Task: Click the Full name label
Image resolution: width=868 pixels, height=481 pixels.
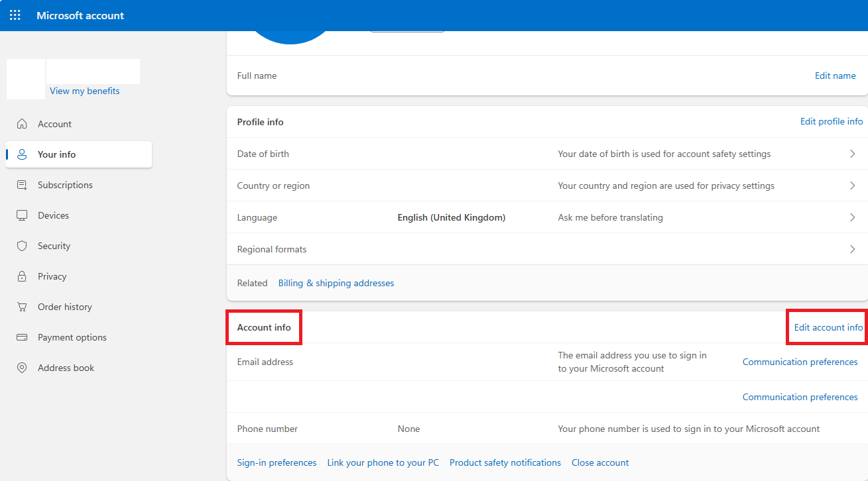Action: 257,76
